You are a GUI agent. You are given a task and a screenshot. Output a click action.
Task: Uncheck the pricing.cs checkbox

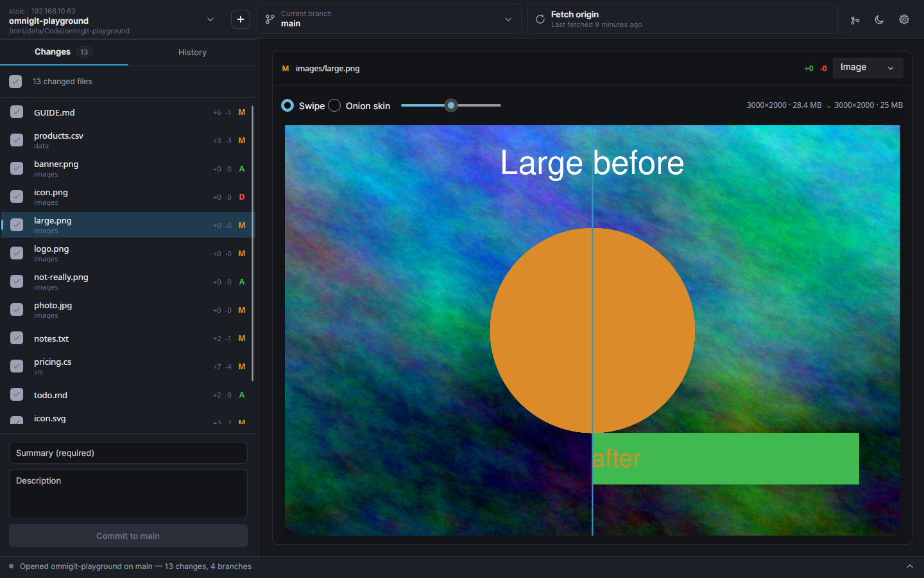17,366
